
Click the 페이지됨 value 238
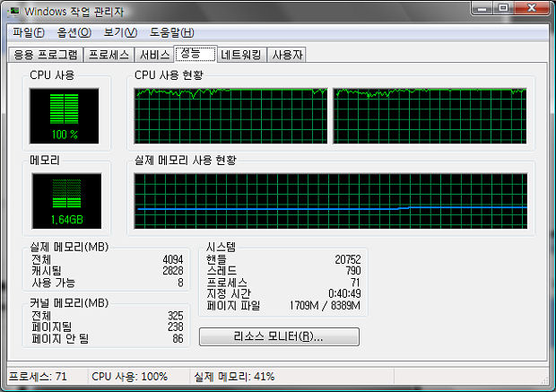[176, 327]
